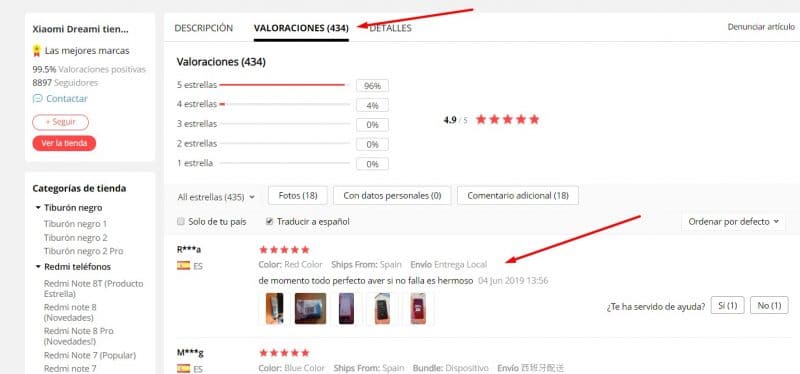
Task: Click the 1 estrella label
Action: (195, 163)
